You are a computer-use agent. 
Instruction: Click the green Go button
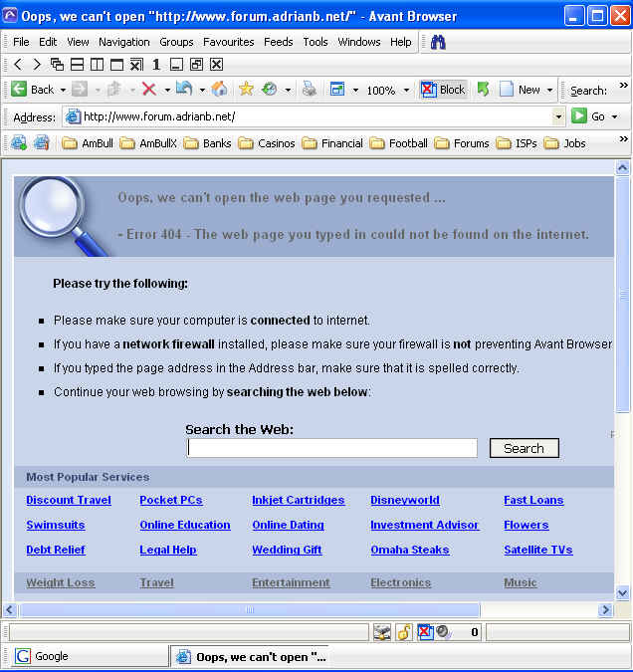pos(588,116)
